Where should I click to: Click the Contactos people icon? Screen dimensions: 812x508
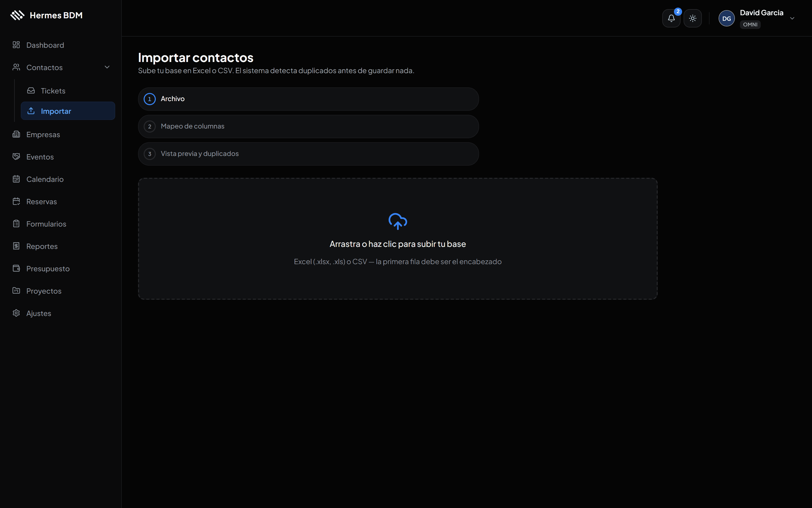pos(16,67)
